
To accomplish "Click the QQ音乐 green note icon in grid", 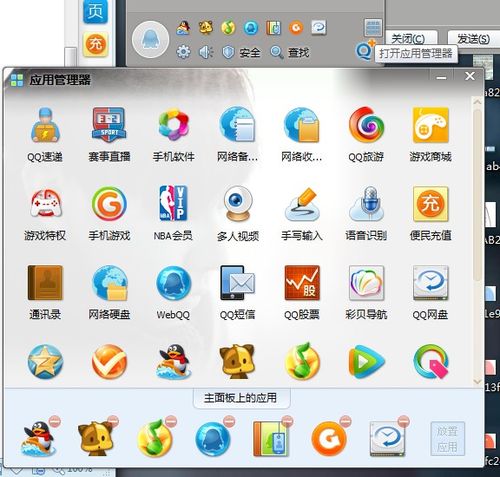I will point(302,361).
